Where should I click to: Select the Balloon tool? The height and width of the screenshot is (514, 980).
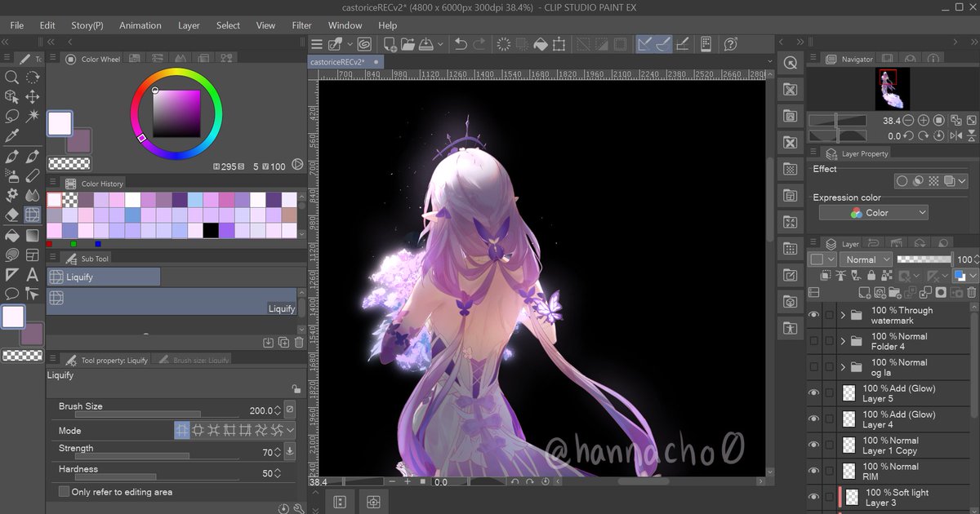coord(12,294)
